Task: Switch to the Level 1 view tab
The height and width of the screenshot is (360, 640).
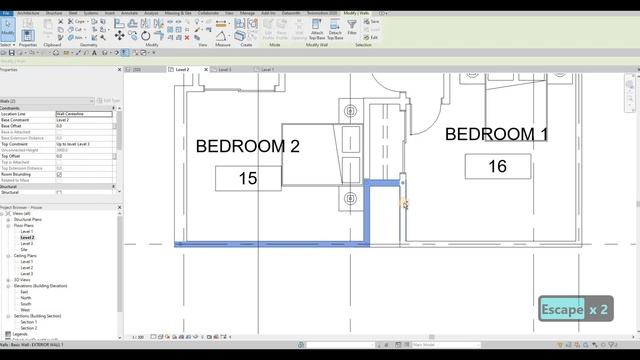Action: click(267, 70)
